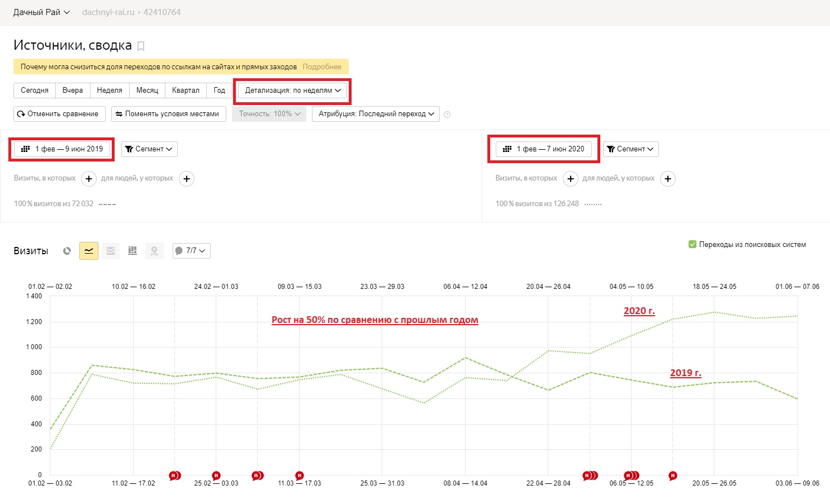The image size is (830, 504).
Task: Click top axis label 24.02 — 01.03
Action: 216,287
